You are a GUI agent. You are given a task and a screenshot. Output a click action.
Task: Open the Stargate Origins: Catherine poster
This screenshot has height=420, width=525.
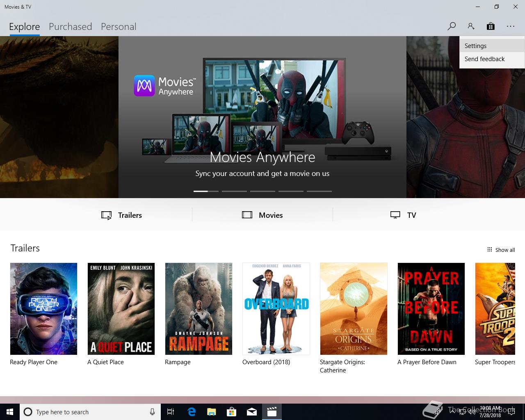(x=354, y=309)
